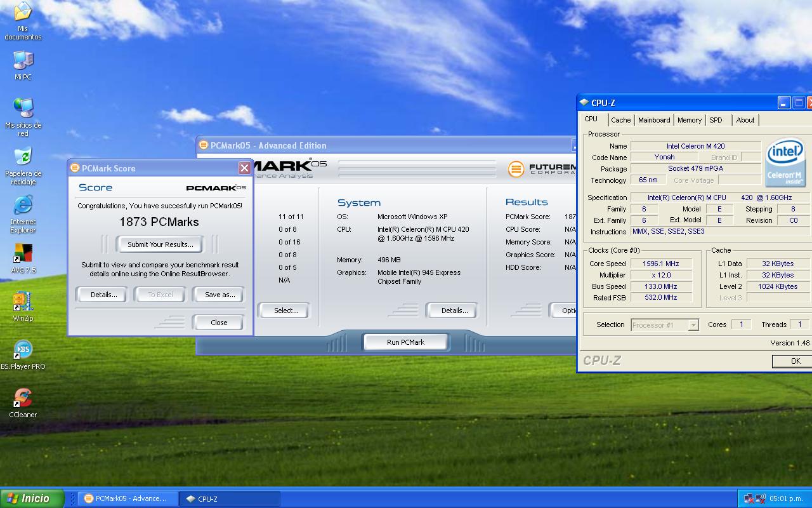
Task: Open the Inicio start menu
Action: 32,498
